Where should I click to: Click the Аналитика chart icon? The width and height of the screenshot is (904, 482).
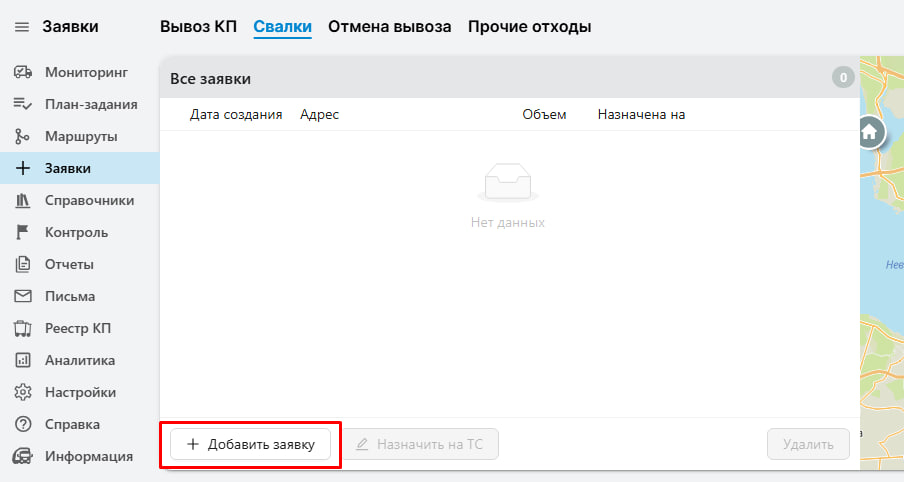pyautogui.click(x=22, y=360)
